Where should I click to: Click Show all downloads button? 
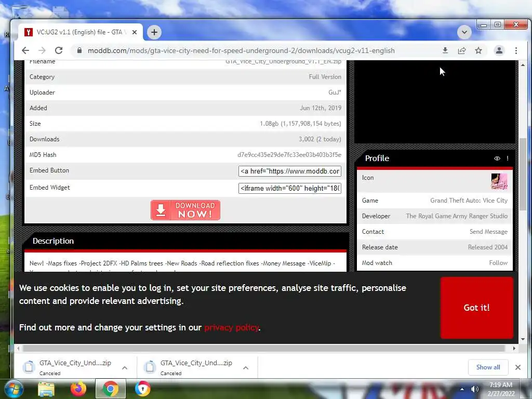[488, 367]
